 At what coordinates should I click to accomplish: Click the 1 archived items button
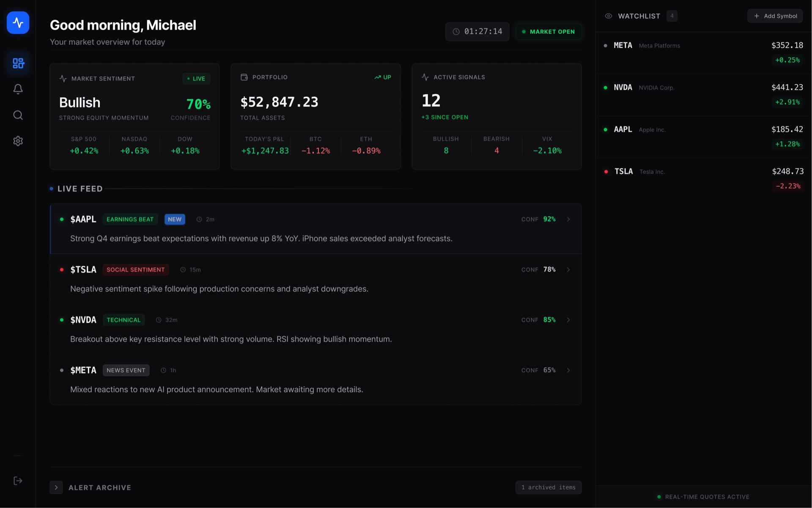(548, 487)
